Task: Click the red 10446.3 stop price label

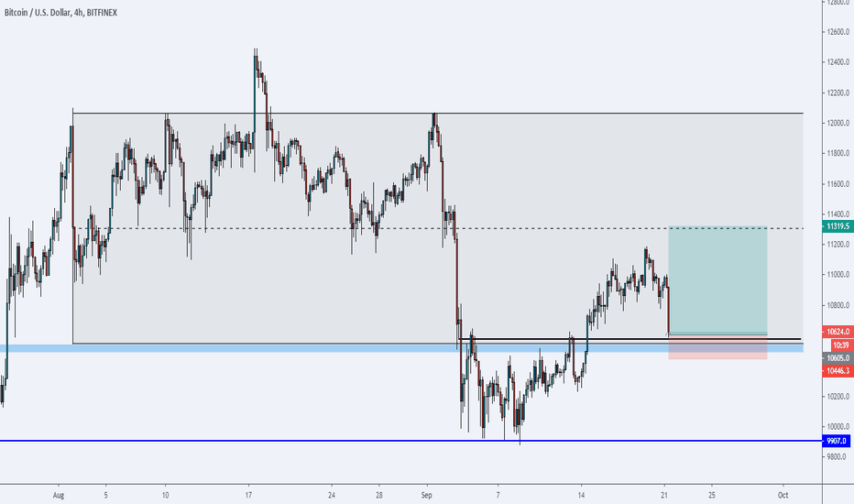Action: coord(838,371)
